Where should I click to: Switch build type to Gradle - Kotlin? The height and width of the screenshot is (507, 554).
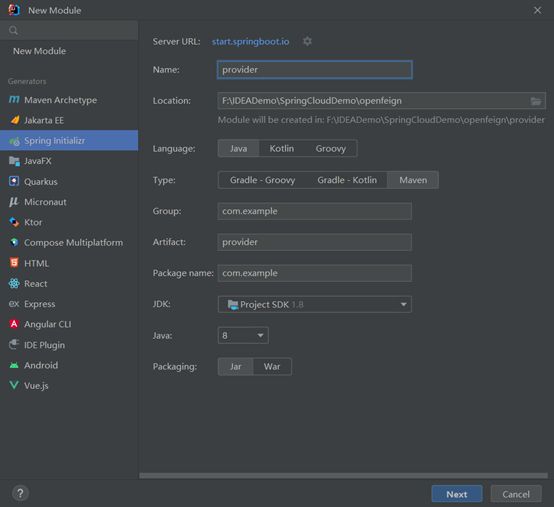click(x=347, y=180)
